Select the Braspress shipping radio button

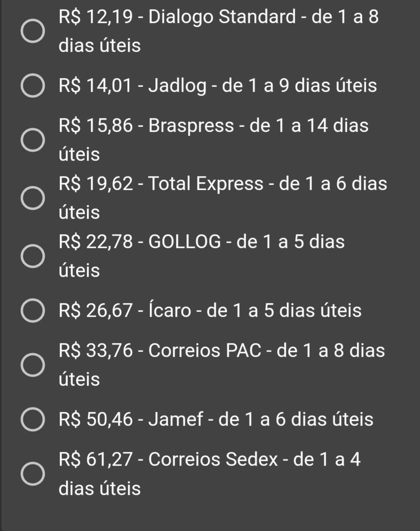(33, 140)
